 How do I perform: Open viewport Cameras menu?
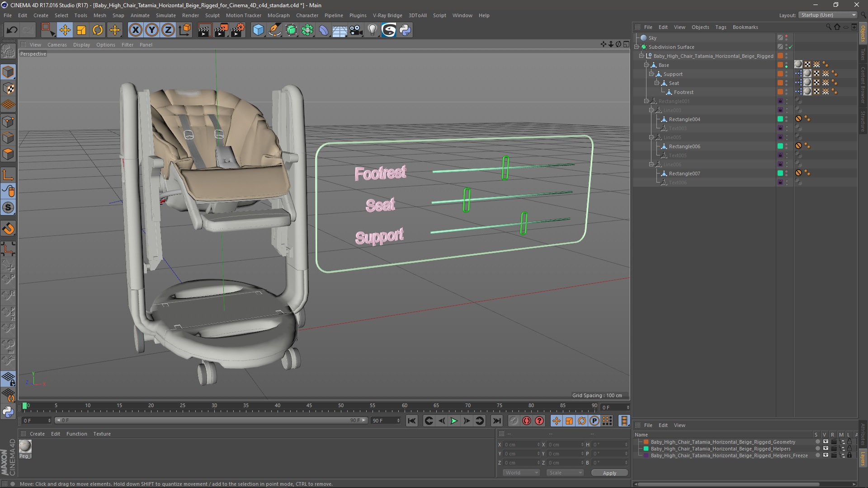coord(57,45)
